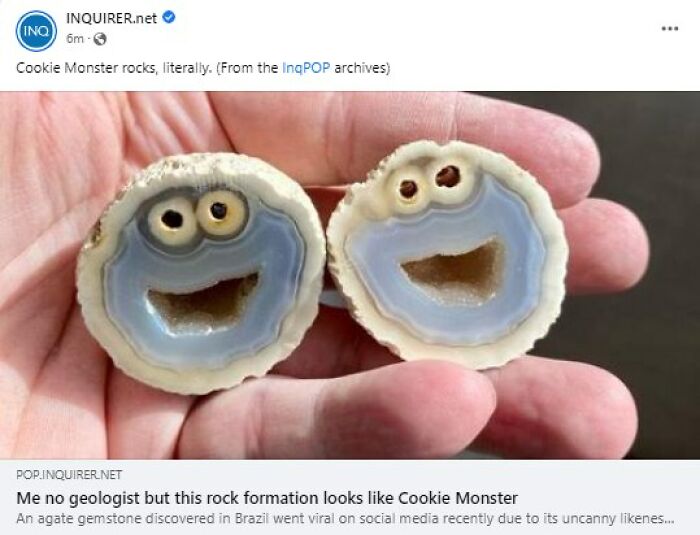Open the INQ round profile avatar
This screenshot has width=700, height=535.
pyautogui.click(x=36, y=31)
